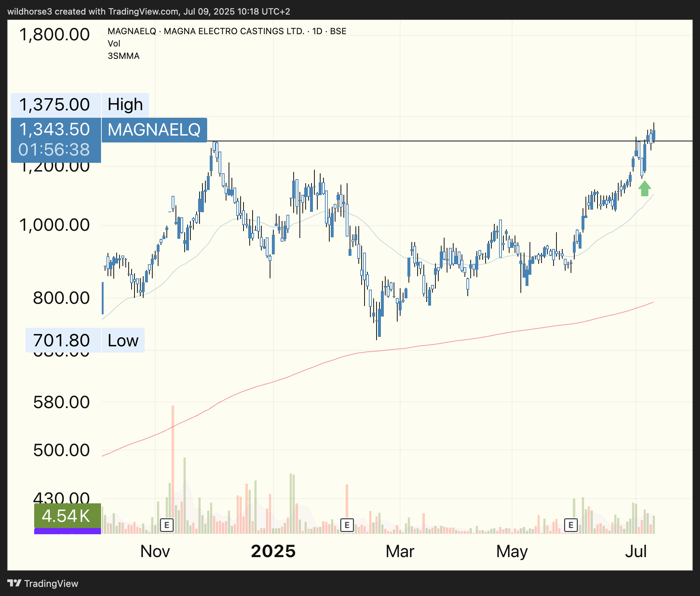Viewport: 700px width, 596px height.
Task: Click the 1,000.00 price axis value
Action: pyautogui.click(x=55, y=225)
